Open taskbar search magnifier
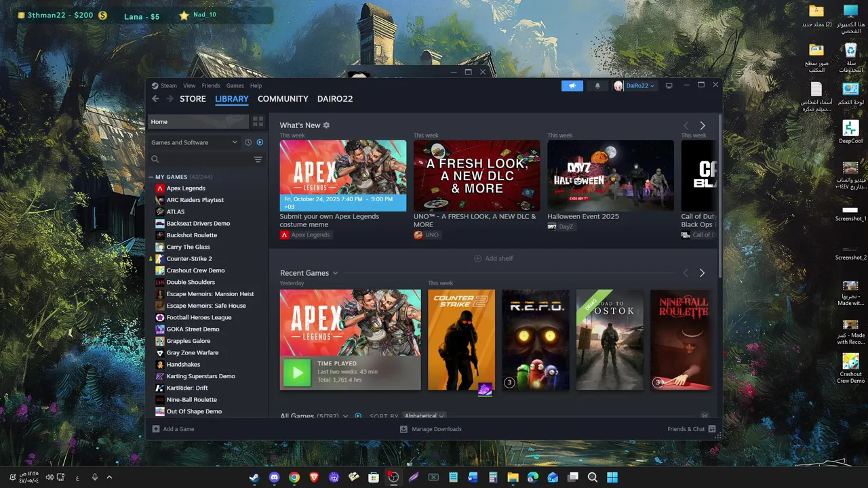This screenshot has width=868, height=488. point(592,477)
